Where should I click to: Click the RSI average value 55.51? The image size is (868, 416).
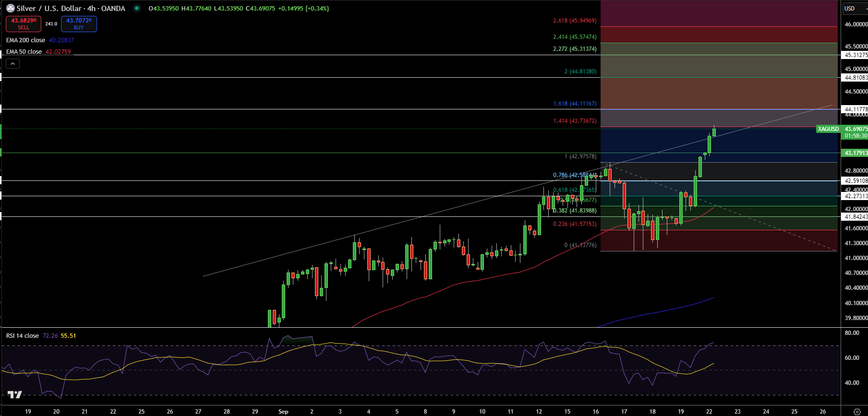[68, 335]
